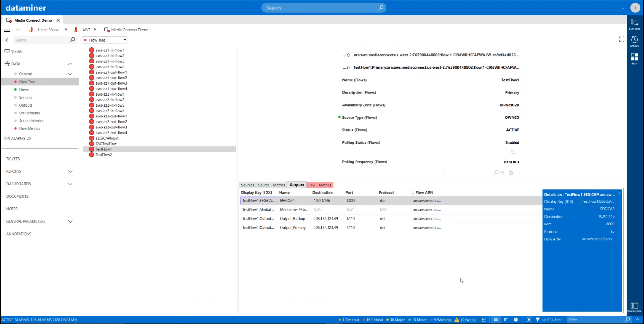Close the Media Connect Demo tab
Image resolution: width=644 pixels, height=324 pixels.
[58, 20]
